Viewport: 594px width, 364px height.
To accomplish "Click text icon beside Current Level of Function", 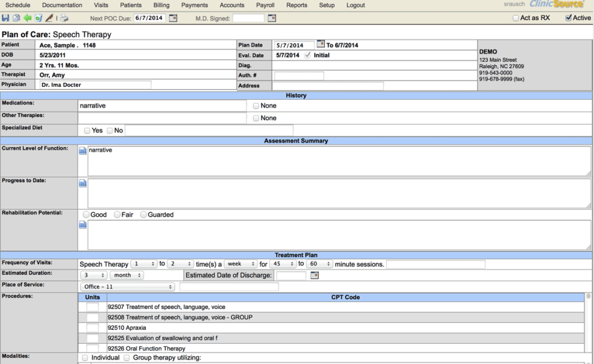I will point(82,151).
